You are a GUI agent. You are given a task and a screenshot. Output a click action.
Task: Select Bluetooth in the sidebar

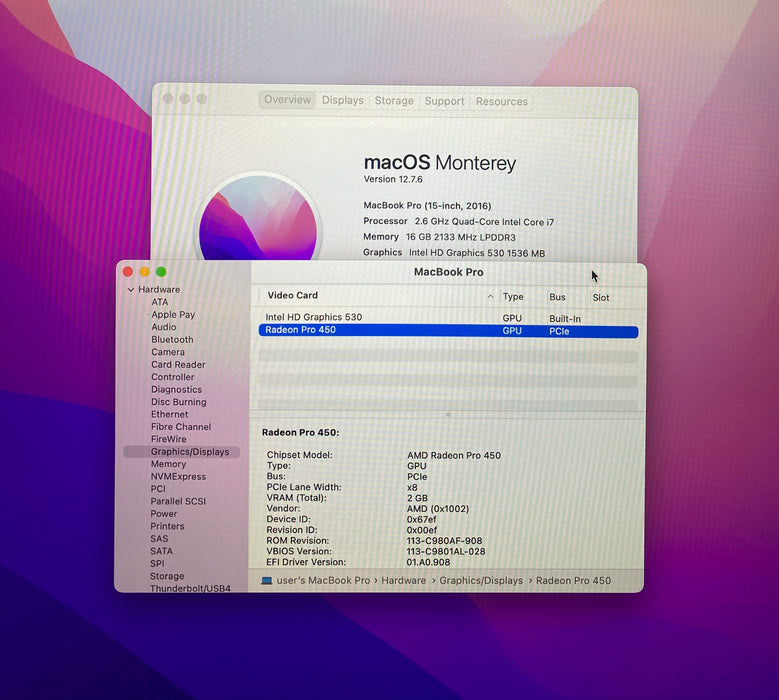[x=172, y=339]
